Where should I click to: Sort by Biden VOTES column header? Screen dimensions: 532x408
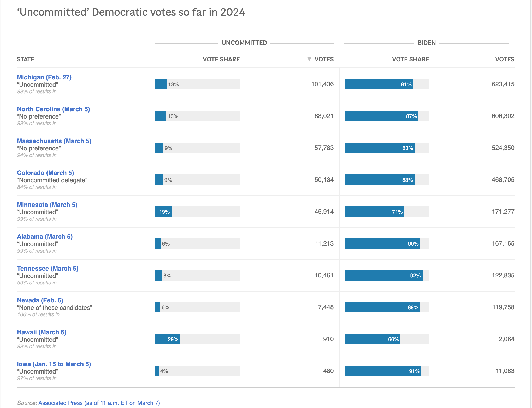pos(505,59)
